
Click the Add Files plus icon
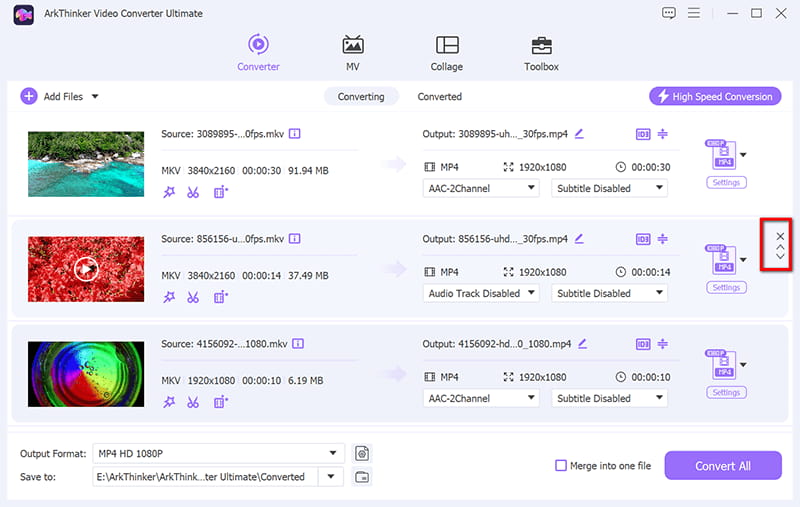pyautogui.click(x=29, y=96)
